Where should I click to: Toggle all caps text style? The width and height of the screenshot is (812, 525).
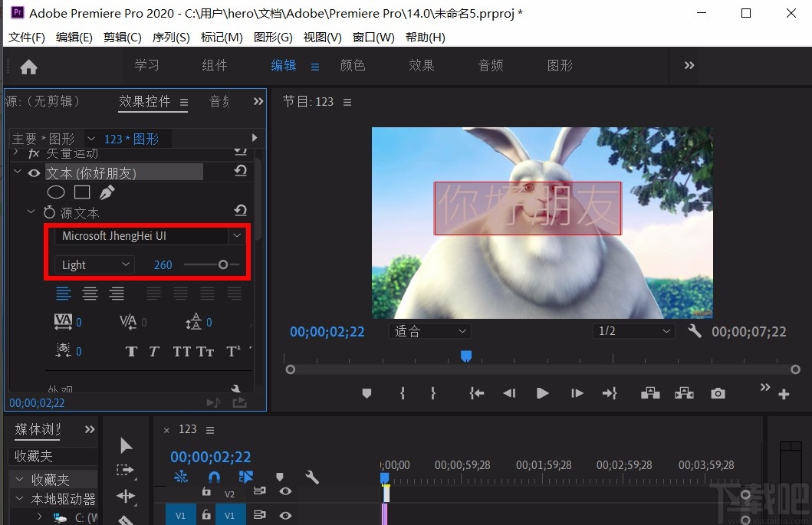pyautogui.click(x=182, y=352)
